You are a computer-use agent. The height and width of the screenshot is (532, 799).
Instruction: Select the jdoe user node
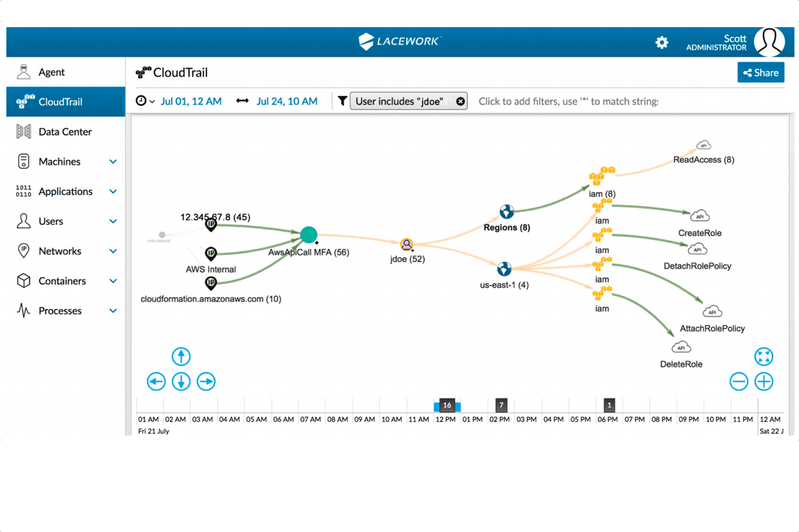406,245
